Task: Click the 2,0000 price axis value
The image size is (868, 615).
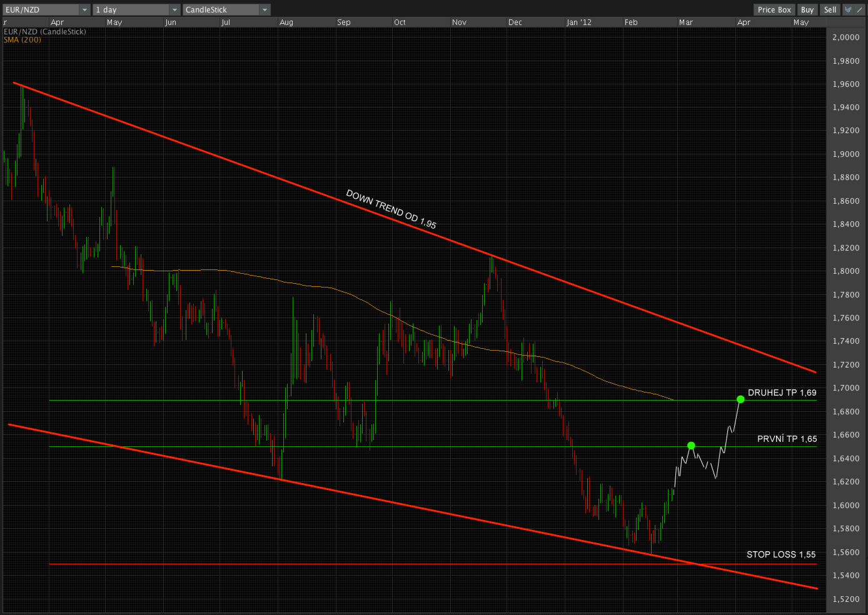Action: pyautogui.click(x=845, y=37)
